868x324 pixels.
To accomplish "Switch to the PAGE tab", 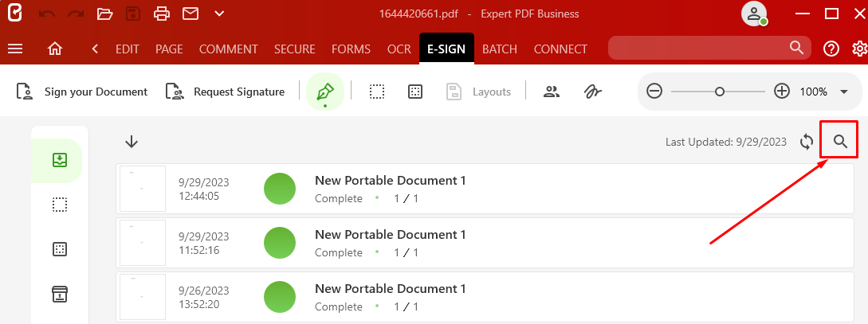I will tap(170, 49).
